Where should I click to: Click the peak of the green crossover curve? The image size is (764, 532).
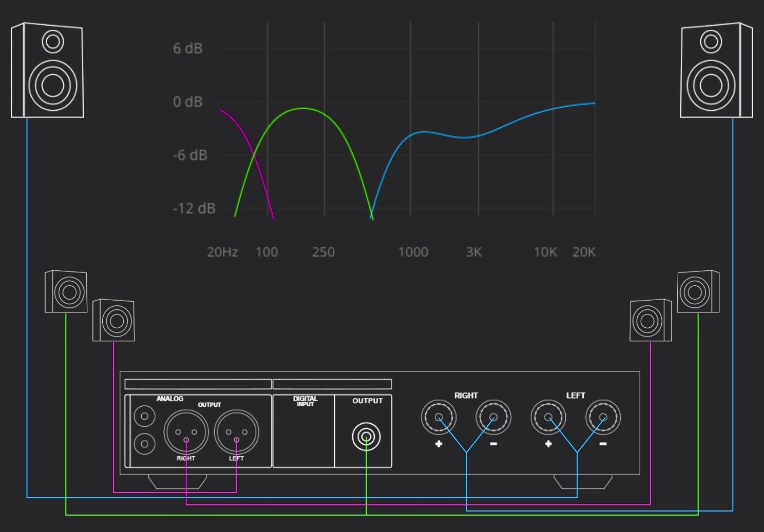tap(303, 108)
